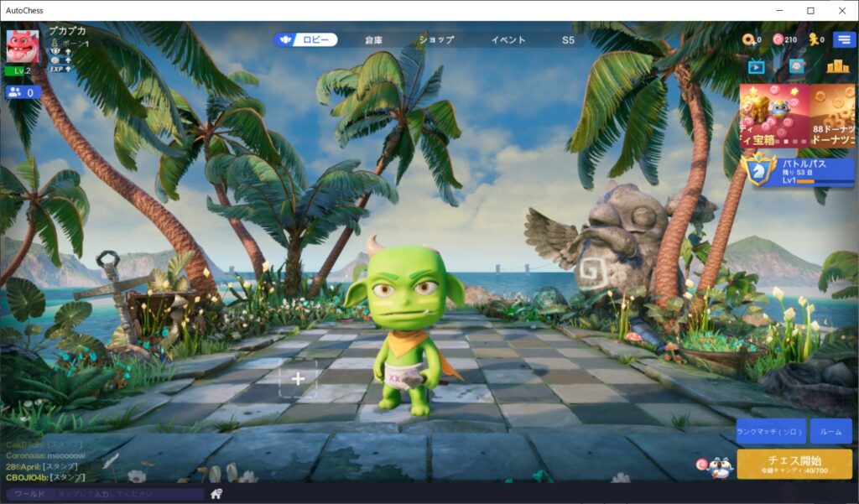Close the AutoChess window
The width and height of the screenshot is (859, 504).
pyautogui.click(x=842, y=10)
